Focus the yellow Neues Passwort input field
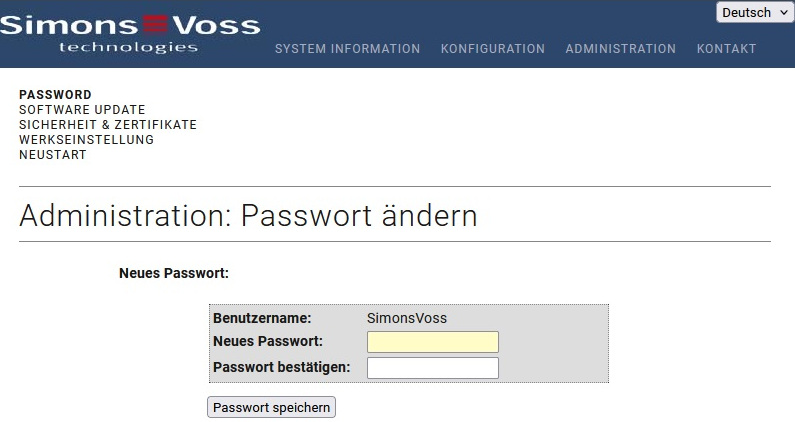 coord(433,342)
